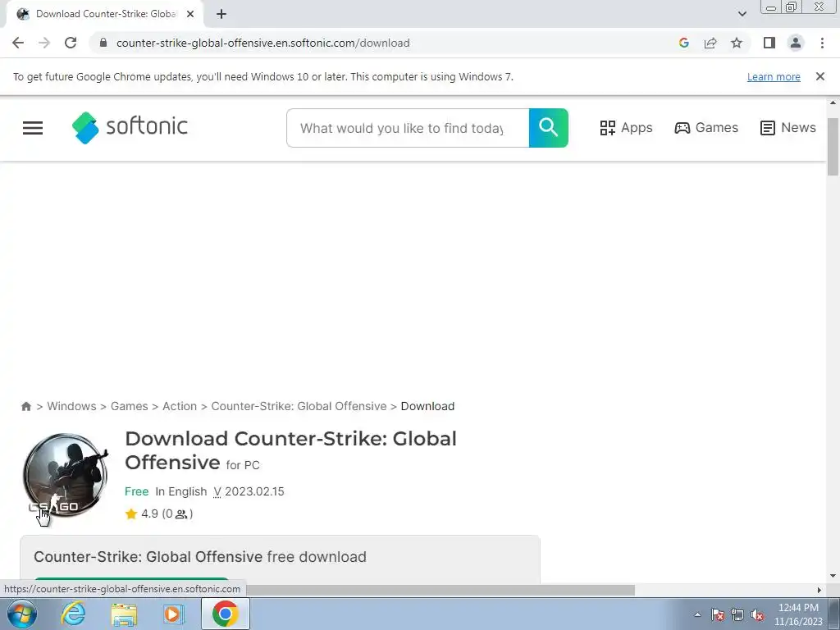The height and width of the screenshot is (630, 840).
Task: Click Action in the breadcrumb
Action: (x=180, y=406)
